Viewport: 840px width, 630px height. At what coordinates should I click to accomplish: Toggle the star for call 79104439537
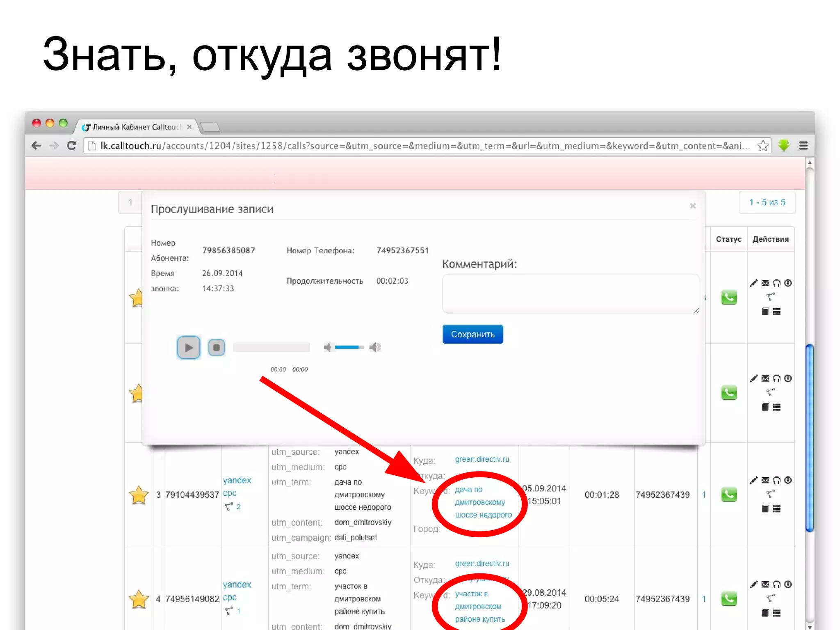139,495
